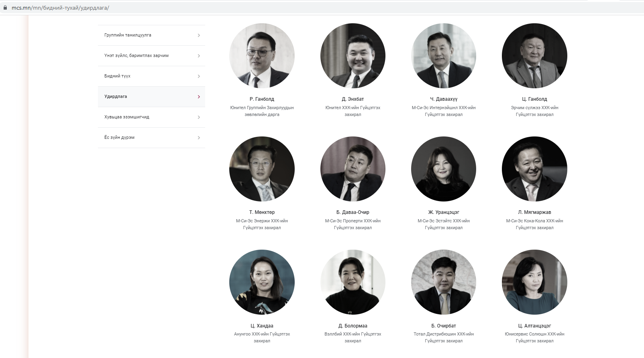Click Б. Даваа-Очир profile picture
Screen dimensions: 644x358
353,169
